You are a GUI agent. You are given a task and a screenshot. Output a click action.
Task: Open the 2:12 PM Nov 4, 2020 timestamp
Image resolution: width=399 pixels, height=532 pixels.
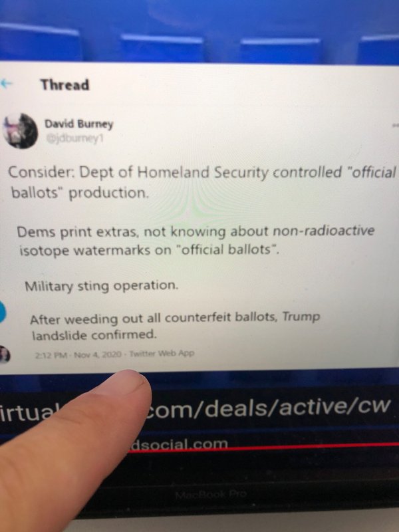point(78,355)
